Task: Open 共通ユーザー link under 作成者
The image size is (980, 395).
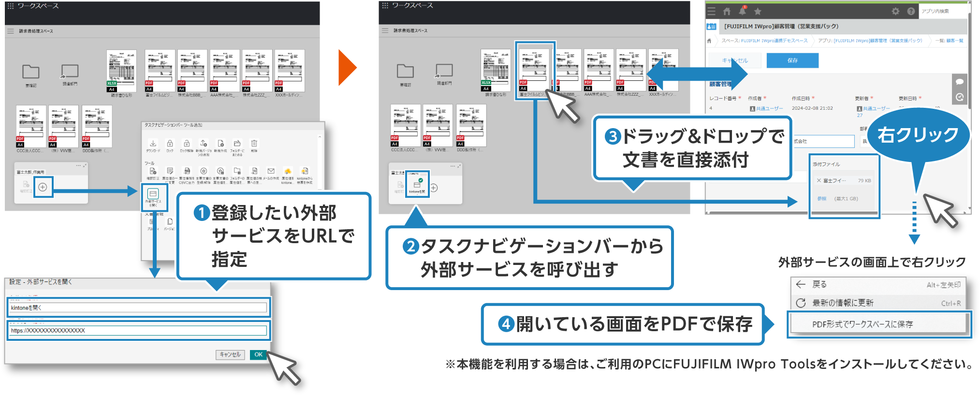Action: click(x=770, y=108)
